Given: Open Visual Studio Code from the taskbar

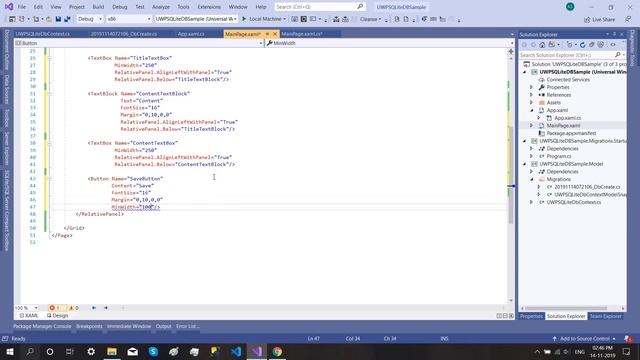Looking at the screenshot, I should click(x=236, y=351).
